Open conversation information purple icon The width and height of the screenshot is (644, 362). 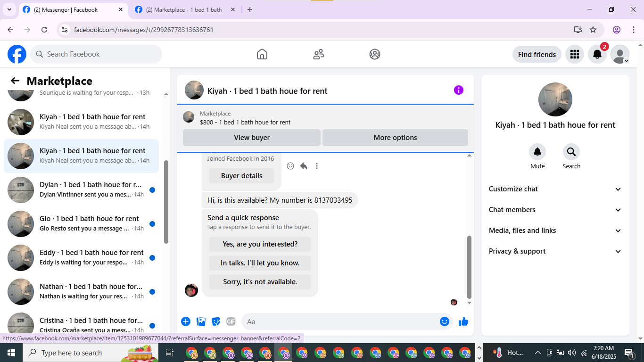459,90
